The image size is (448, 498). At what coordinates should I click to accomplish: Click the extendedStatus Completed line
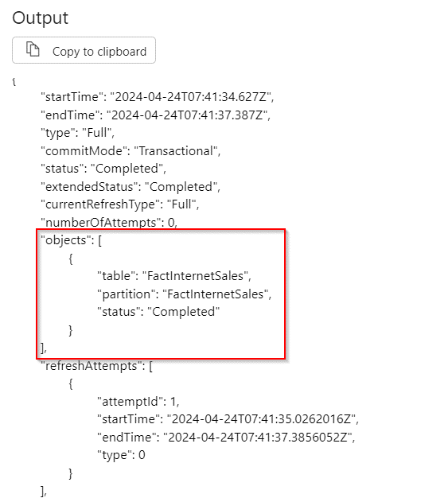[131, 187]
